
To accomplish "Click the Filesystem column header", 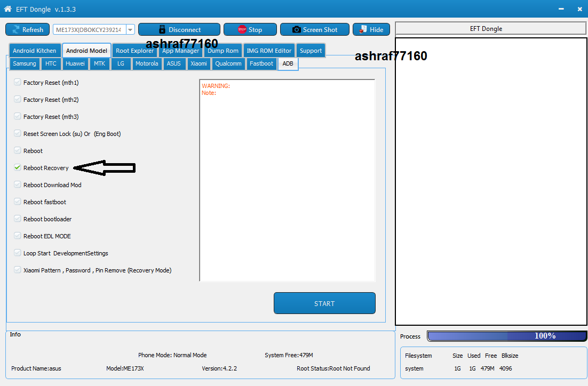I will click(x=418, y=356).
